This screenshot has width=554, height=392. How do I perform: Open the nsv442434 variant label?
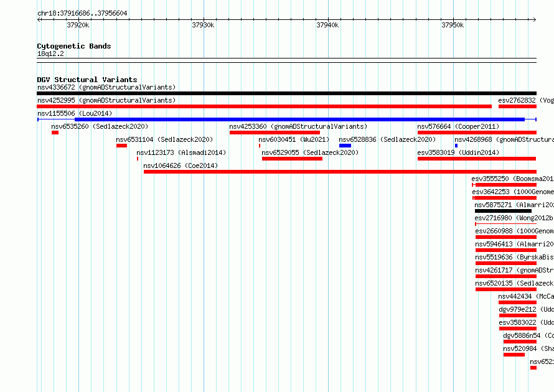526,296
